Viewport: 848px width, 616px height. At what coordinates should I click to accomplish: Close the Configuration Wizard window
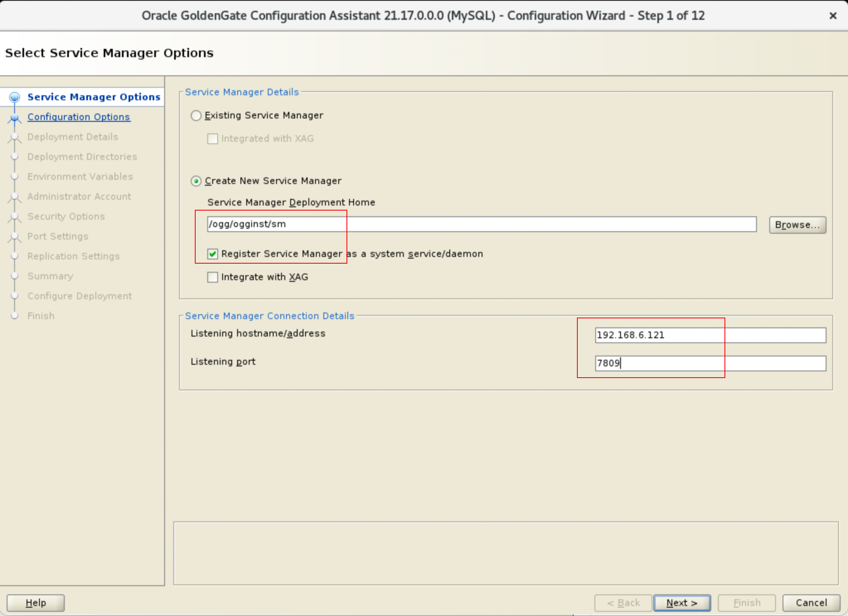coord(833,16)
